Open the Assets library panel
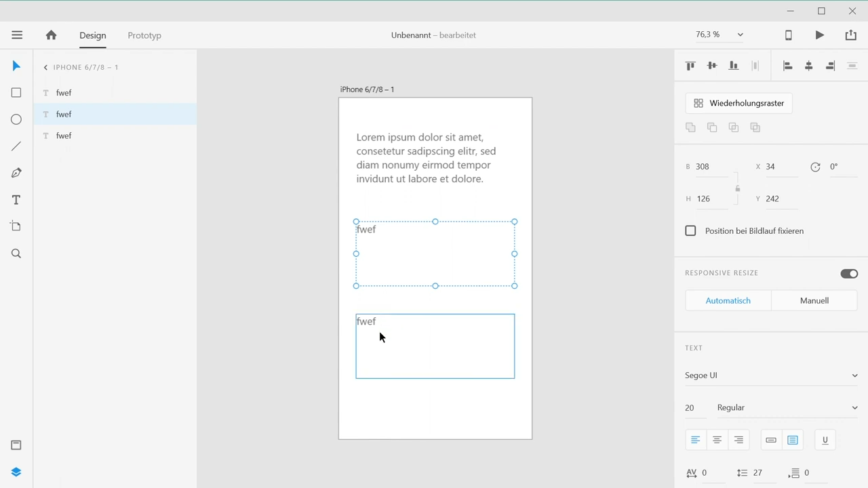The image size is (868, 488). pyautogui.click(x=16, y=445)
